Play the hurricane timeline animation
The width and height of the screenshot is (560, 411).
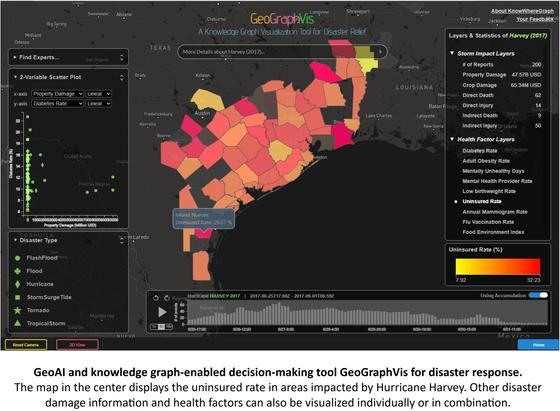click(162, 312)
